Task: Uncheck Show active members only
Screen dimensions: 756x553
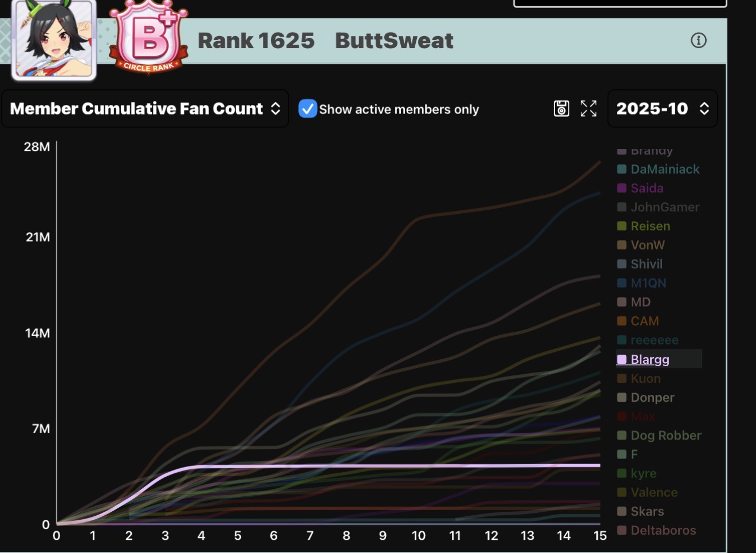Action: click(x=308, y=108)
